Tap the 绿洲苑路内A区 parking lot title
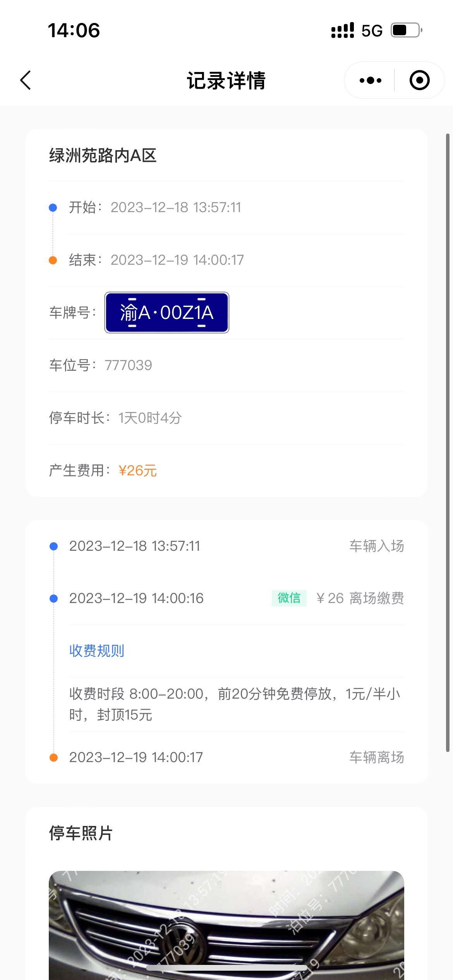The width and height of the screenshot is (453, 980). tap(103, 156)
